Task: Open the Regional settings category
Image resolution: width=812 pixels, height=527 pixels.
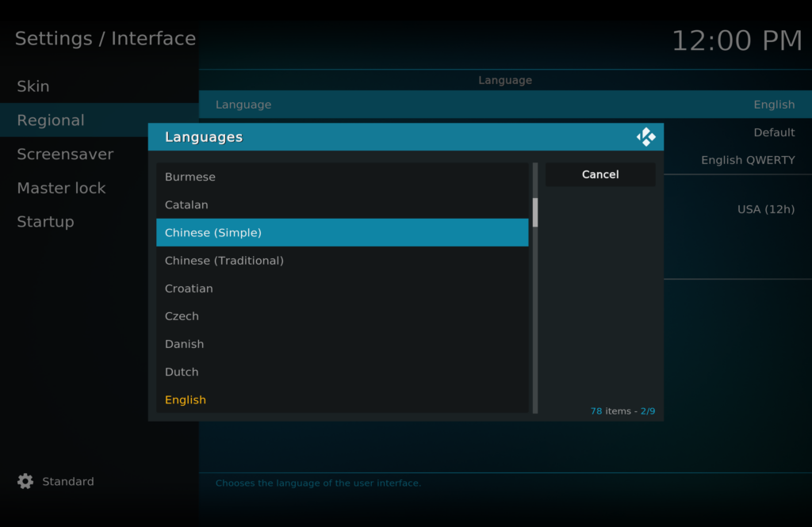Action: (51, 120)
